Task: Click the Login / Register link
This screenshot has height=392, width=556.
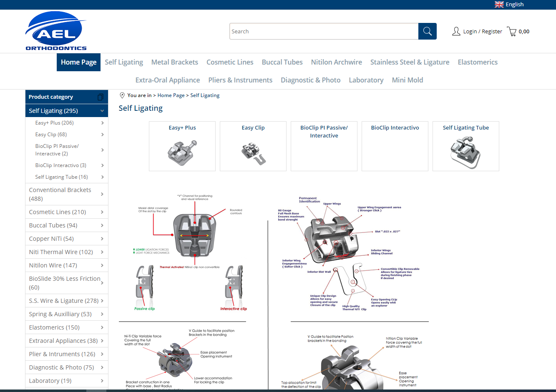Action: tap(483, 31)
